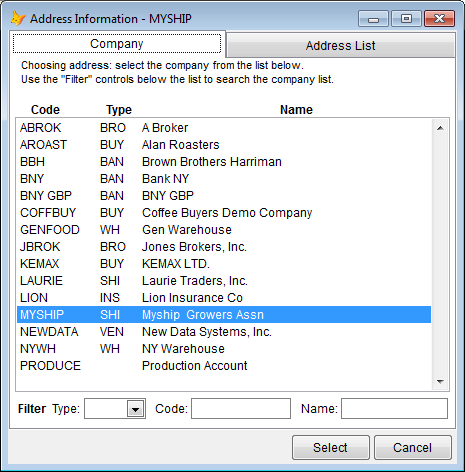
Task: Maximize the Address Information window
Action: click(406, 19)
